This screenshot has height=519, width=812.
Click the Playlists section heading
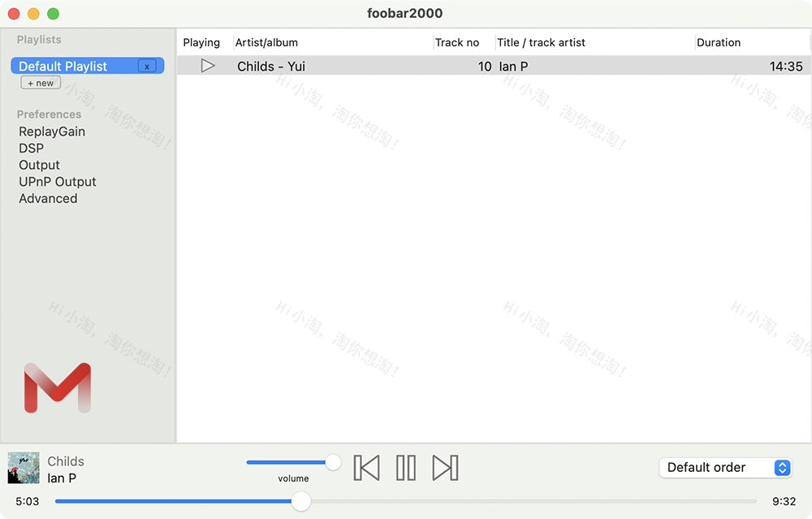click(39, 39)
